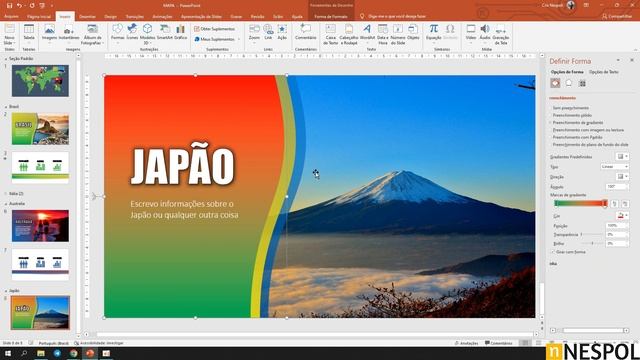The height and width of the screenshot is (360, 640).
Task: Open the Direção dropdown
Action: [x=622, y=176]
